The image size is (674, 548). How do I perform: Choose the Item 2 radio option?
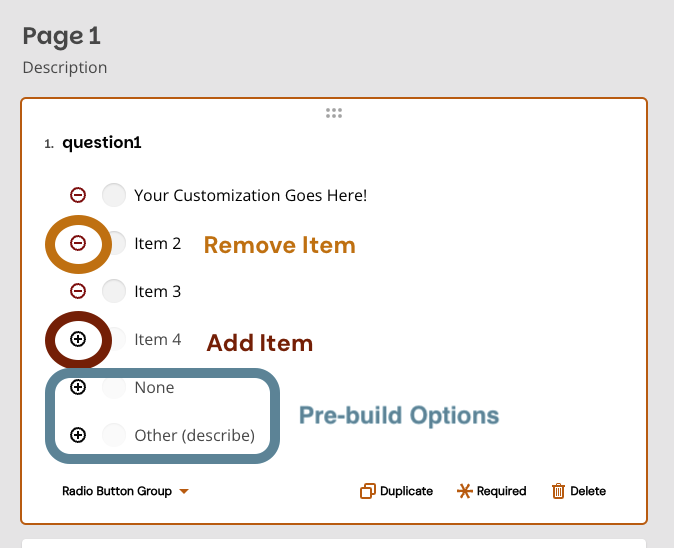(116, 243)
